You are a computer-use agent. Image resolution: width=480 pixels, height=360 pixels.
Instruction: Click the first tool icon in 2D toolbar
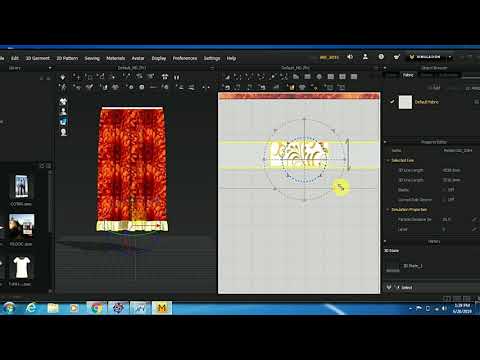(x=227, y=77)
